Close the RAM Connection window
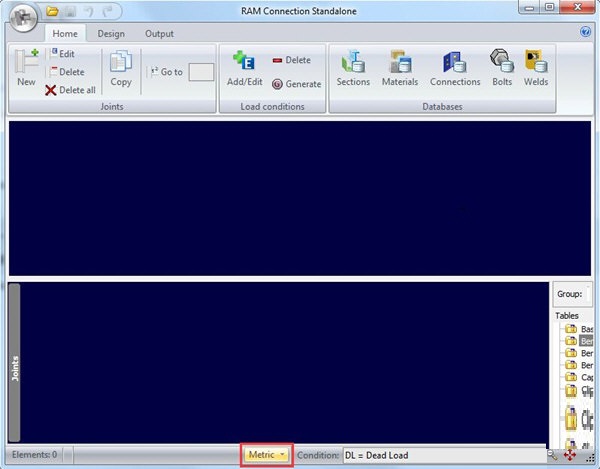The height and width of the screenshot is (469, 600). click(578, 7)
